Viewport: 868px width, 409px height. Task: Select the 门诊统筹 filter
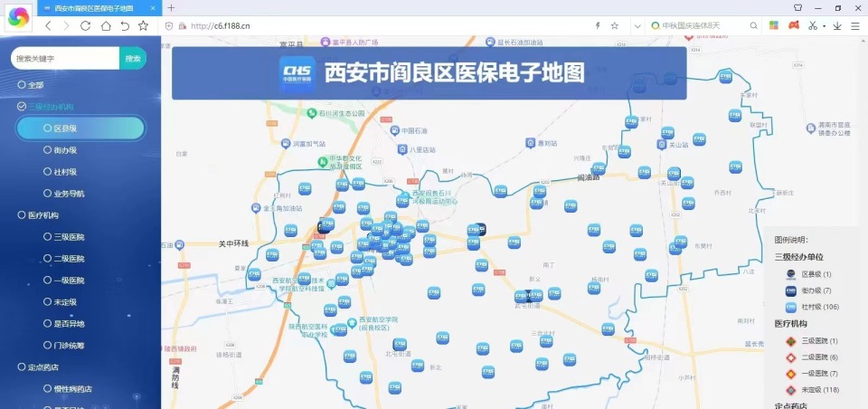coord(64,346)
